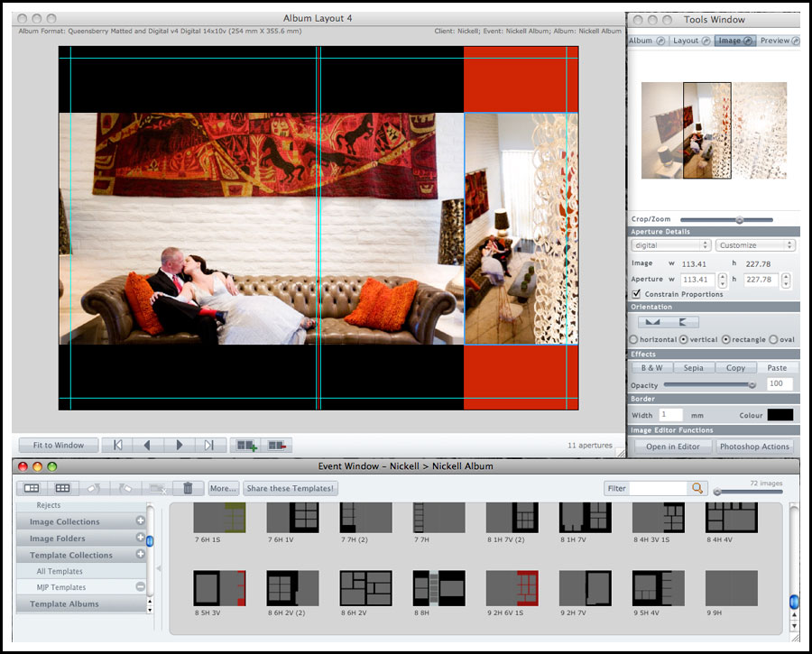
Task: Select the horizontal orientation radio button
Action: coord(634,339)
